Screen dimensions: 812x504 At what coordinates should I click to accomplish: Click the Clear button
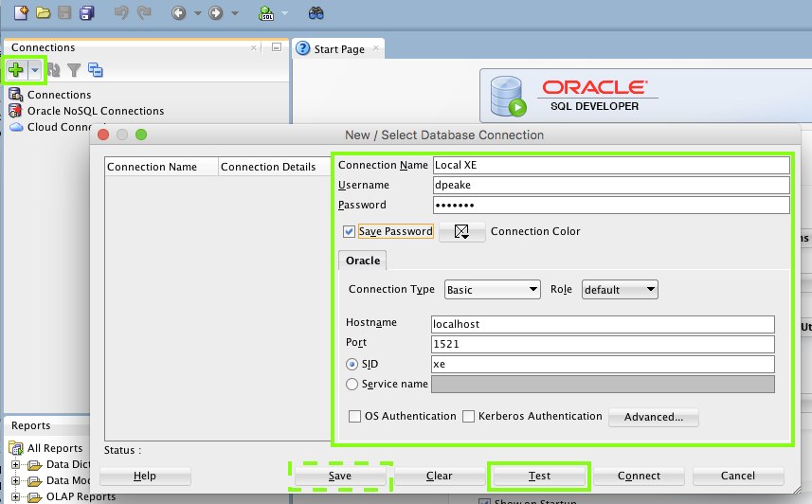[x=440, y=476]
